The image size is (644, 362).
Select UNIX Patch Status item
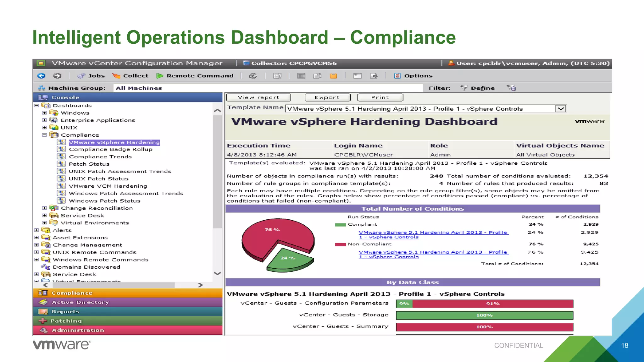pos(98,178)
